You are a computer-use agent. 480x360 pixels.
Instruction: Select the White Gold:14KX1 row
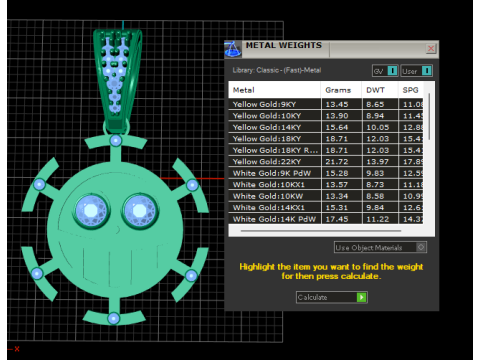[x=326, y=208]
